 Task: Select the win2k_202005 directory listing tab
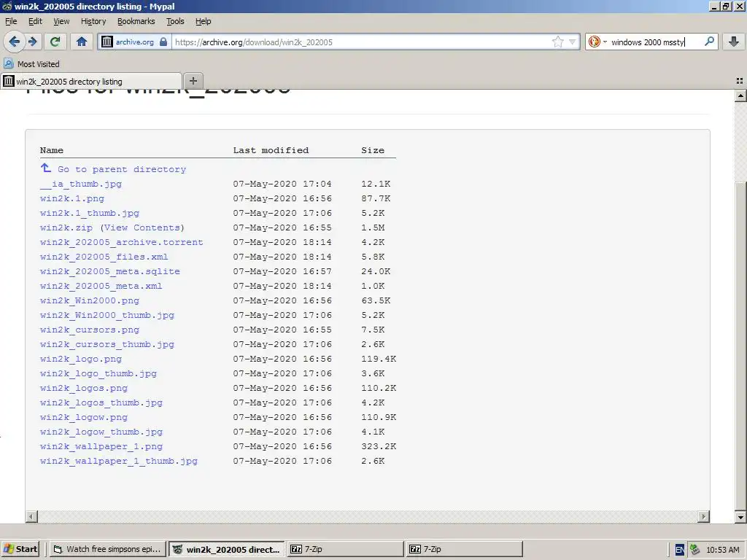[91, 82]
